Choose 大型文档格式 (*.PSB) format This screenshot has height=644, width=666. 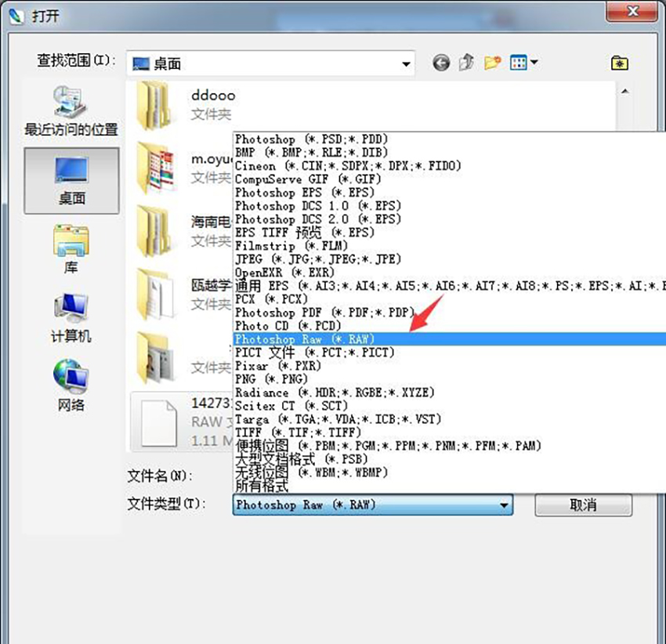[x=450, y=459]
